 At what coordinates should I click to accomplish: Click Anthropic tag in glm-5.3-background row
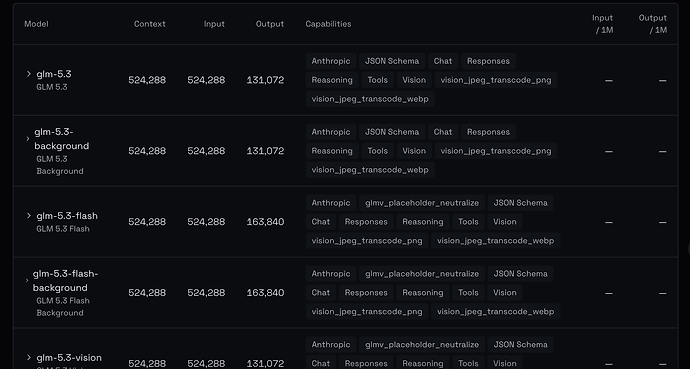(331, 132)
